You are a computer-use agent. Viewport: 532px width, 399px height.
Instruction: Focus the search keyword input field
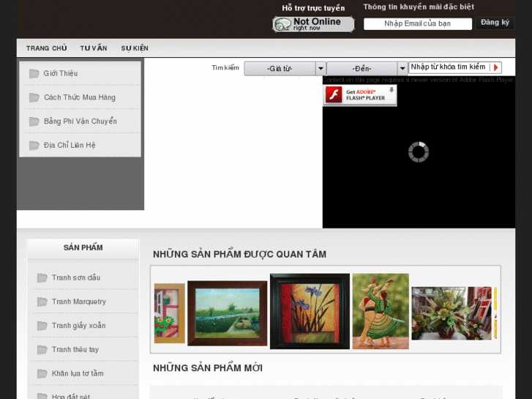(x=448, y=67)
